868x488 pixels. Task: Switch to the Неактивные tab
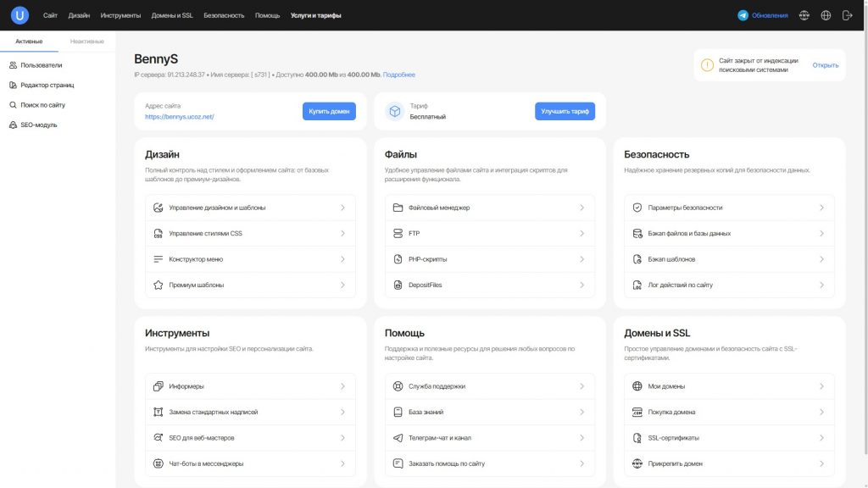coord(86,42)
